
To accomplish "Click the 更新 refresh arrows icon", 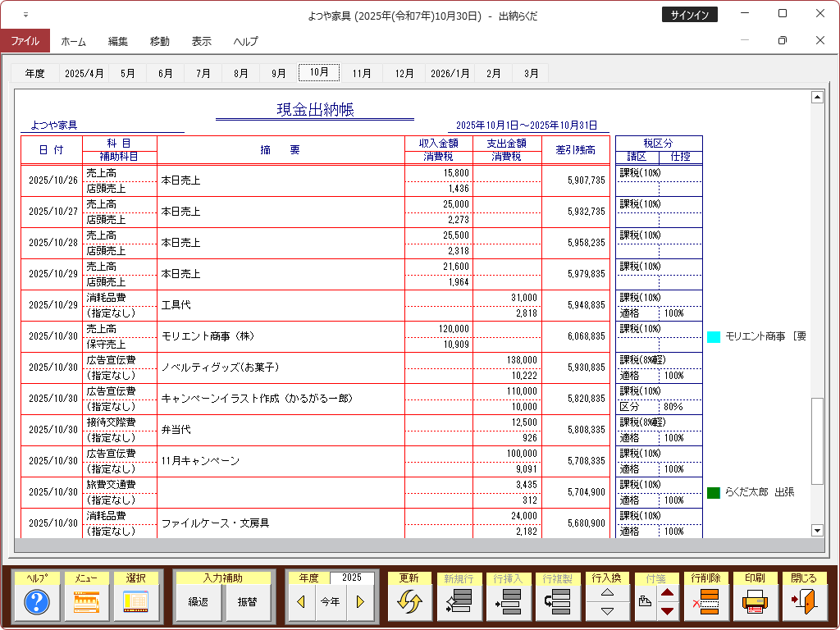I will click(x=409, y=603).
